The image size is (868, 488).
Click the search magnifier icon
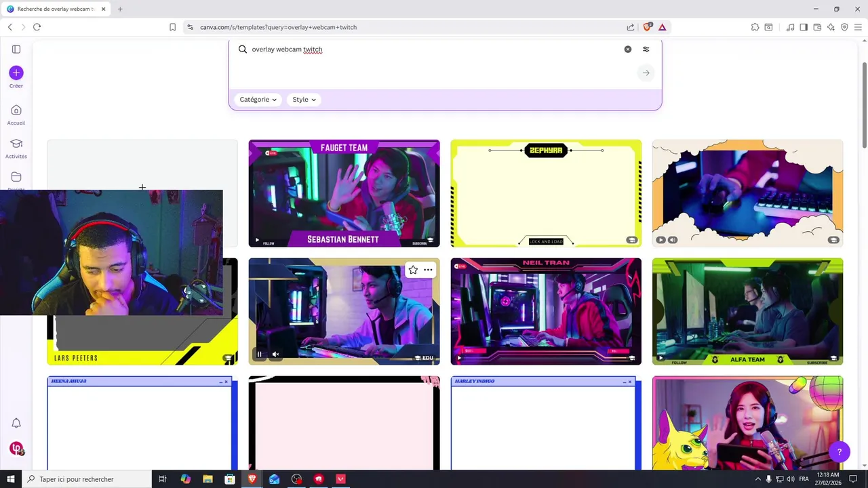click(x=243, y=49)
